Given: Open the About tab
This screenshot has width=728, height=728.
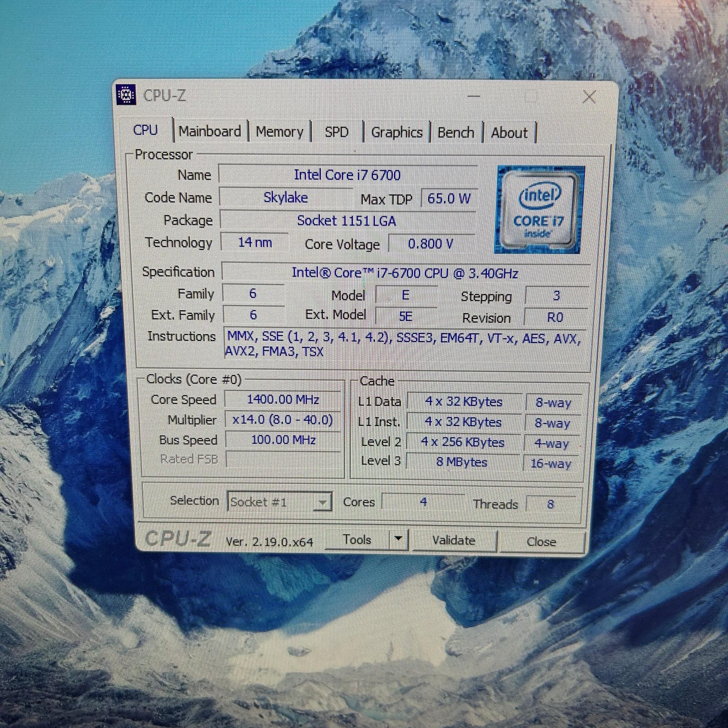Looking at the screenshot, I should [x=509, y=133].
